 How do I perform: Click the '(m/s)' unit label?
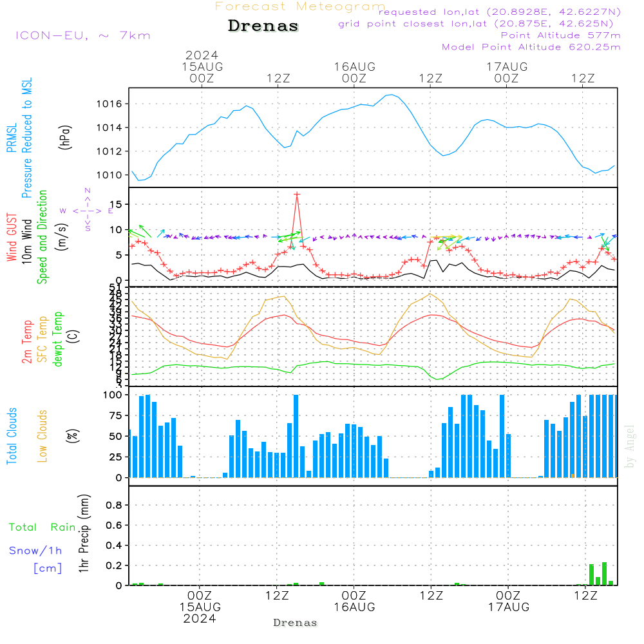(x=62, y=237)
